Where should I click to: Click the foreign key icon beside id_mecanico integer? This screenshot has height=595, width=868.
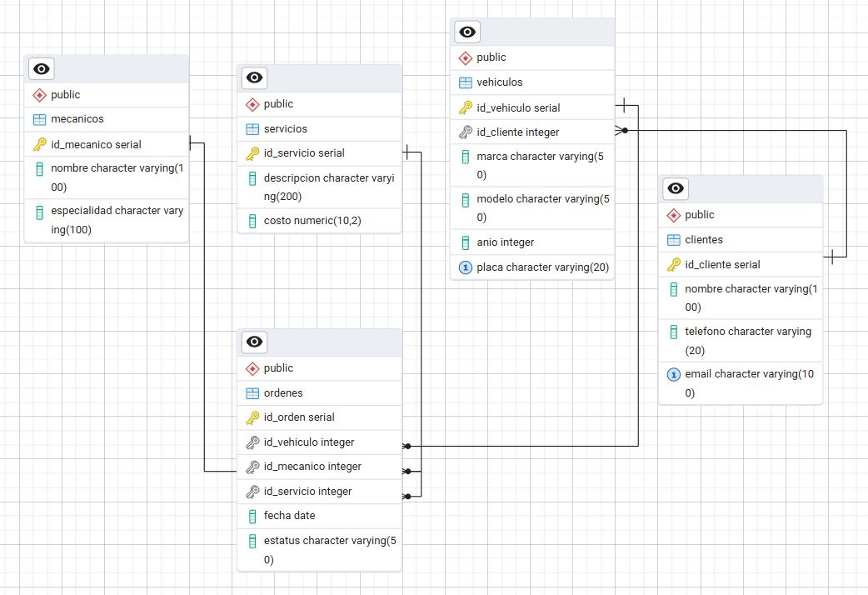pos(252,467)
